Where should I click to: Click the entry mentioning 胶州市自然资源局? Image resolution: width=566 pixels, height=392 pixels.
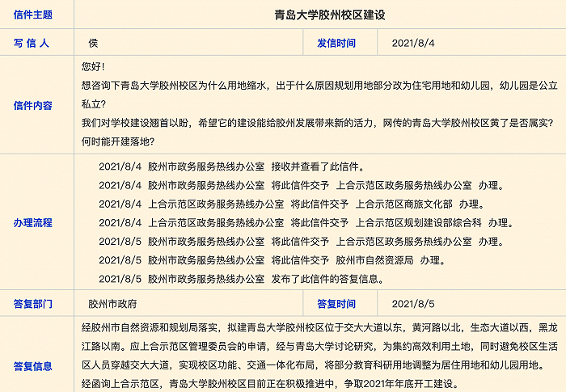[x=272, y=260]
